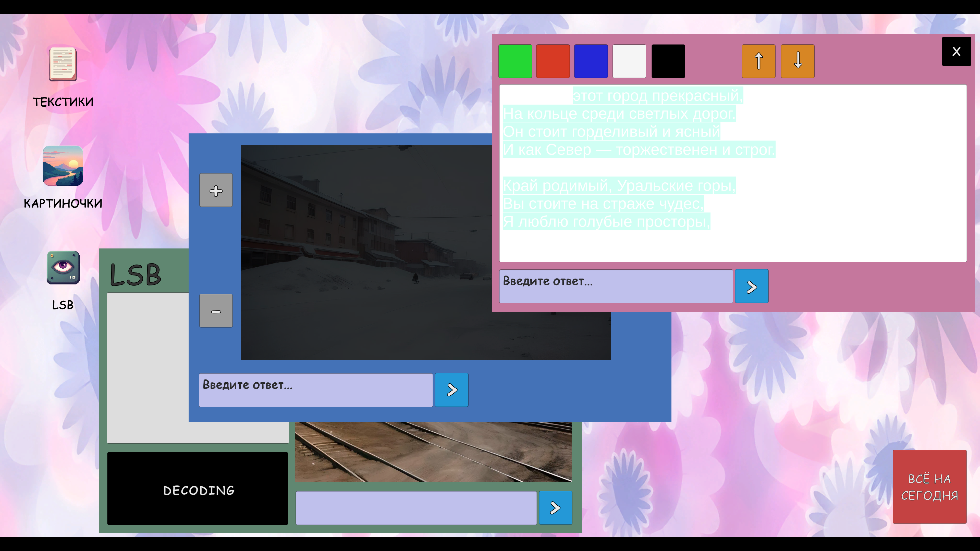Focus the answer field under snowy image
This screenshot has width=980, height=551.
tap(315, 390)
